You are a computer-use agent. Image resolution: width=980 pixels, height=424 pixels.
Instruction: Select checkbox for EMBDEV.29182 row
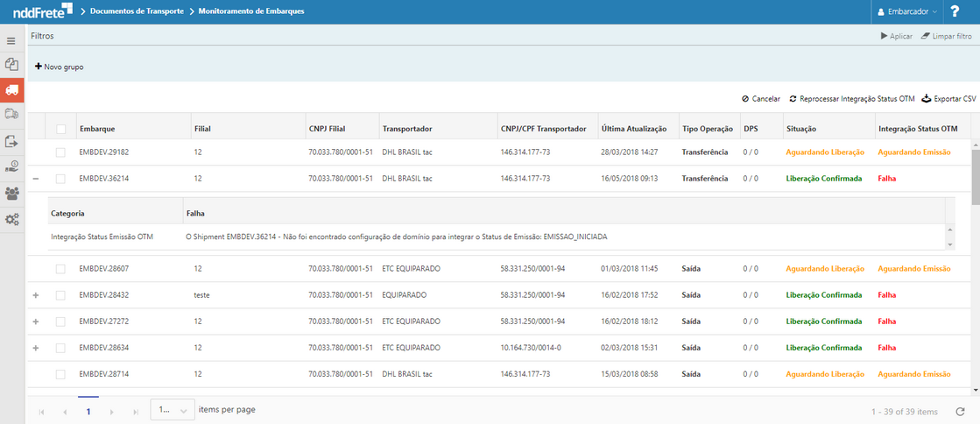coord(60,152)
